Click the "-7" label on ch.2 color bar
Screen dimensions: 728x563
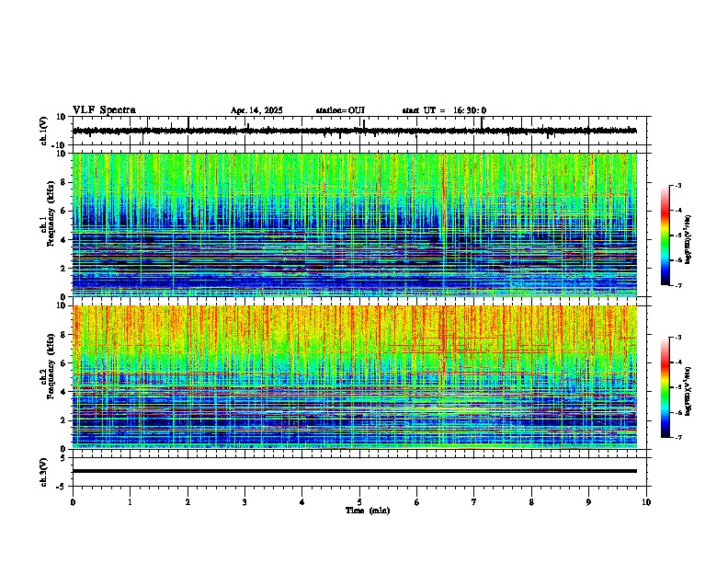click(x=677, y=438)
